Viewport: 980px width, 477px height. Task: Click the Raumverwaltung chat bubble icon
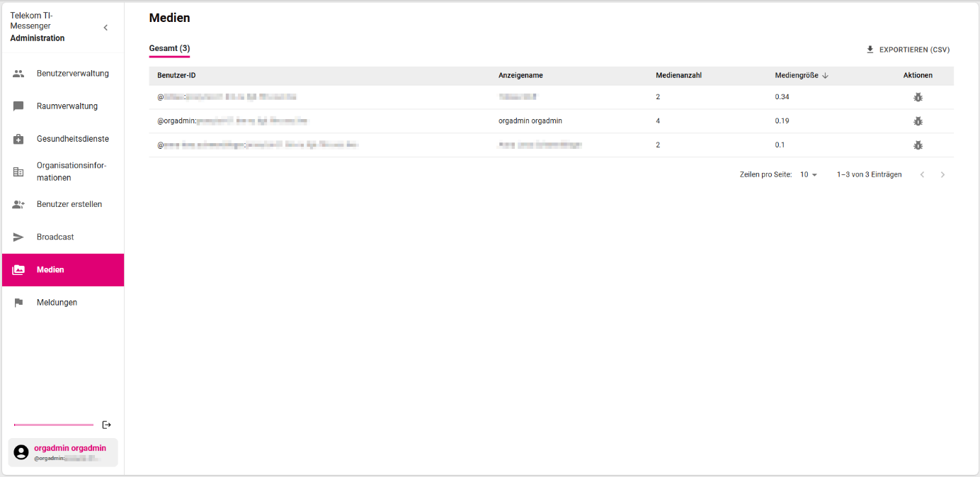point(18,106)
